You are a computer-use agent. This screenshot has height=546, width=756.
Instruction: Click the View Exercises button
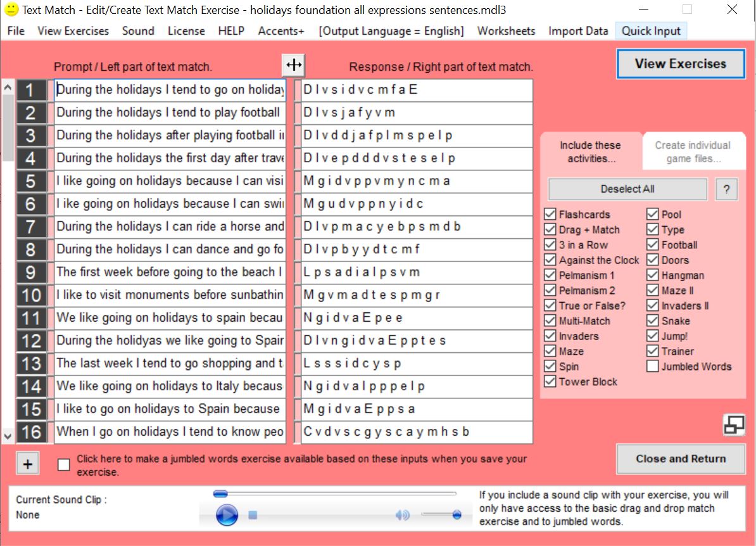(x=680, y=63)
